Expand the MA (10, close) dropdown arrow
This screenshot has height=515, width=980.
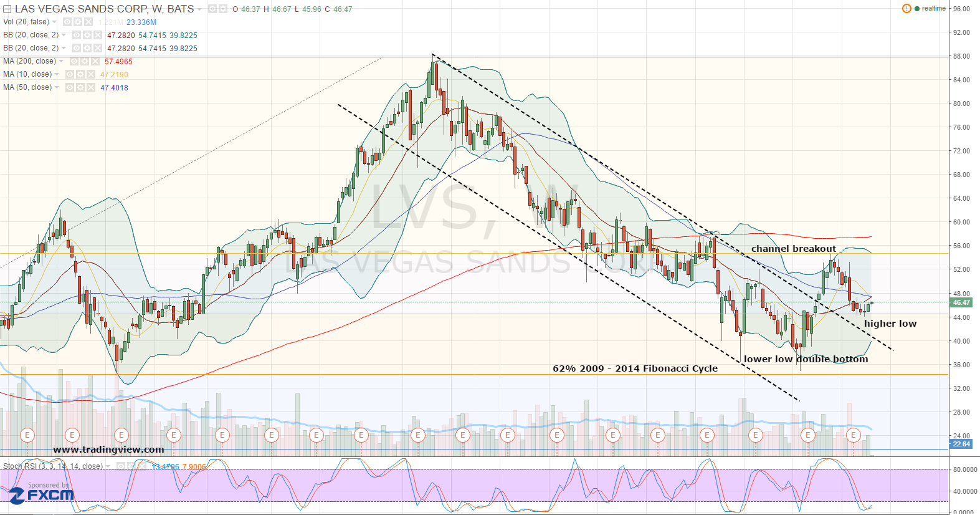[x=57, y=74]
